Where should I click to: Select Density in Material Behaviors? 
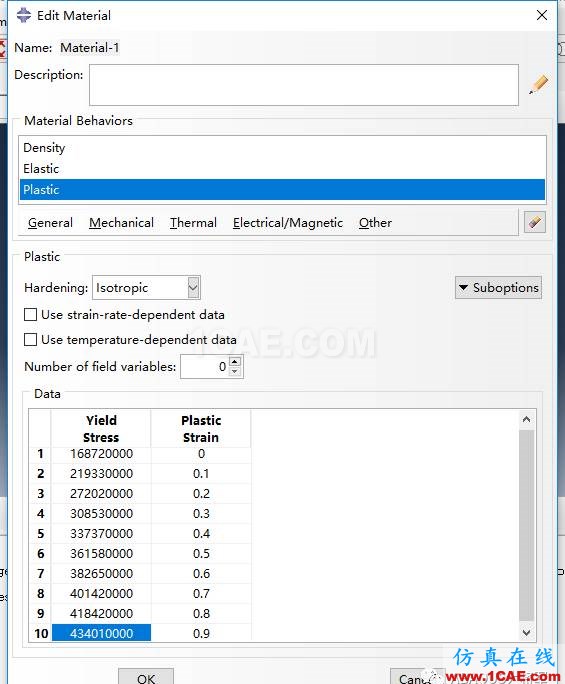tap(282, 148)
